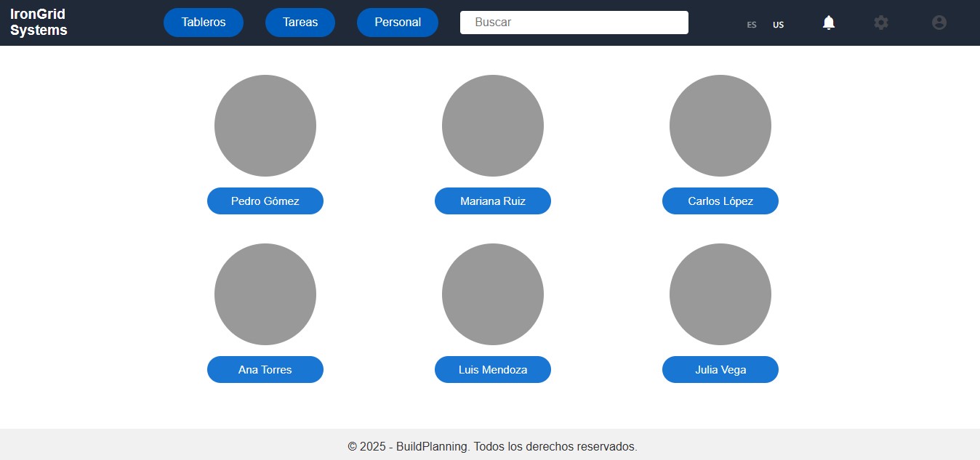Open the settings gear icon
The width and height of the screenshot is (980, 460).
[881, 23]
